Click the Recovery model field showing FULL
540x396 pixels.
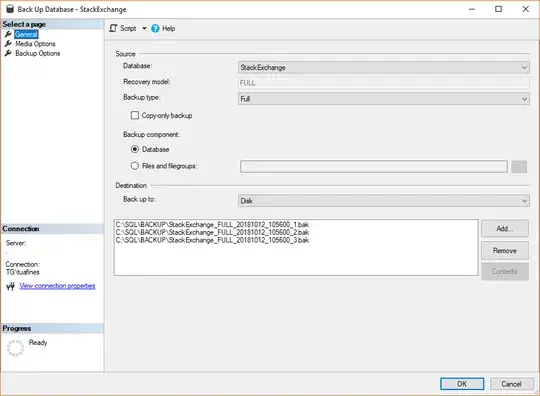click(x=384, y=83)
